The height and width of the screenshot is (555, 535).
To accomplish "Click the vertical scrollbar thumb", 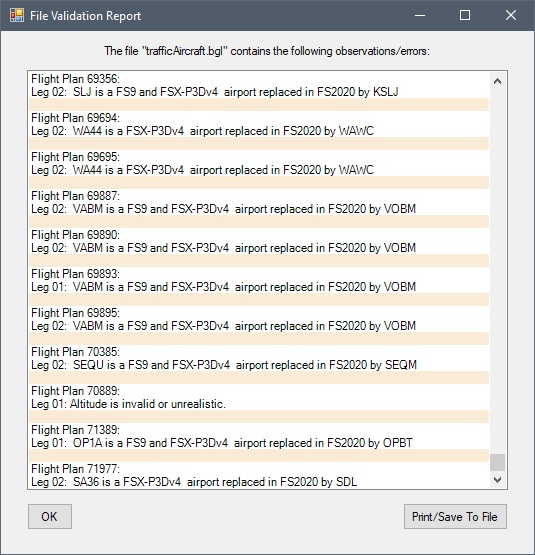I will tap(497, 462).
